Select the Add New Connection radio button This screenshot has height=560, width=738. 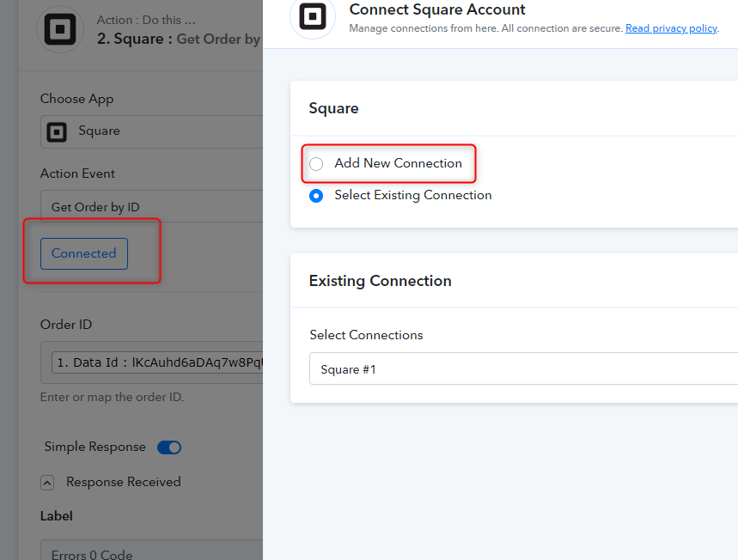tap(316, 164)
